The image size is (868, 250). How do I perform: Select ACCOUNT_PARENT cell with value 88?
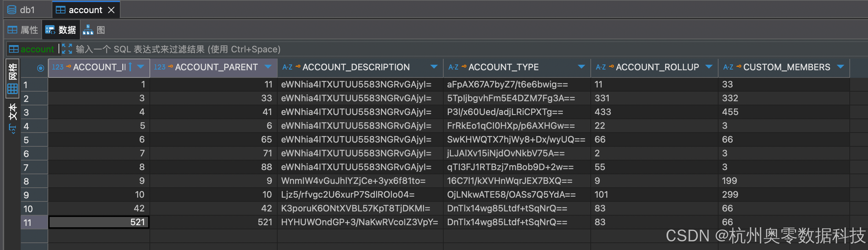click(214, 167)
